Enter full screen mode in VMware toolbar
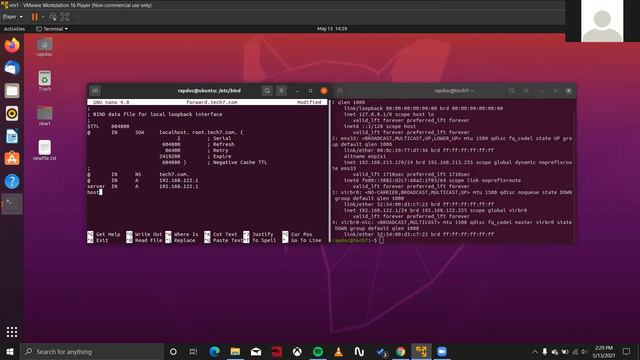640x360 pixels. point(65,17)
